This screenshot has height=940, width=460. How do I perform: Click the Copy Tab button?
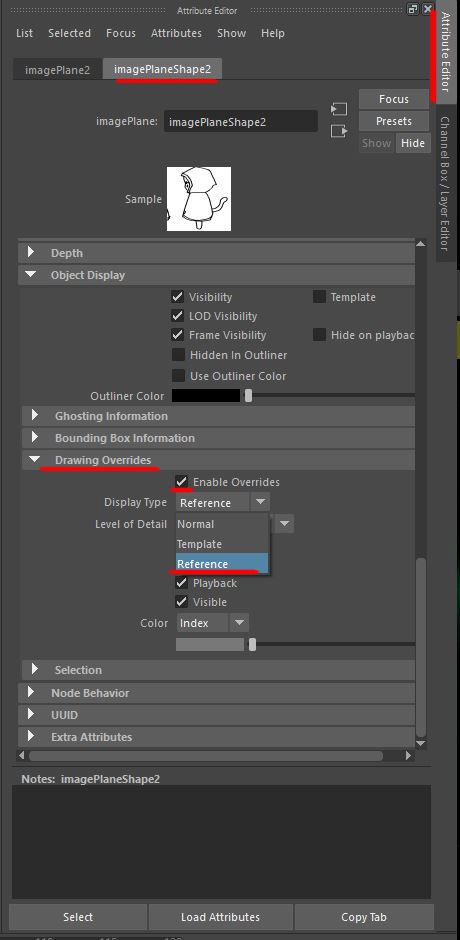pyautogui.click(x=363, y=917)
